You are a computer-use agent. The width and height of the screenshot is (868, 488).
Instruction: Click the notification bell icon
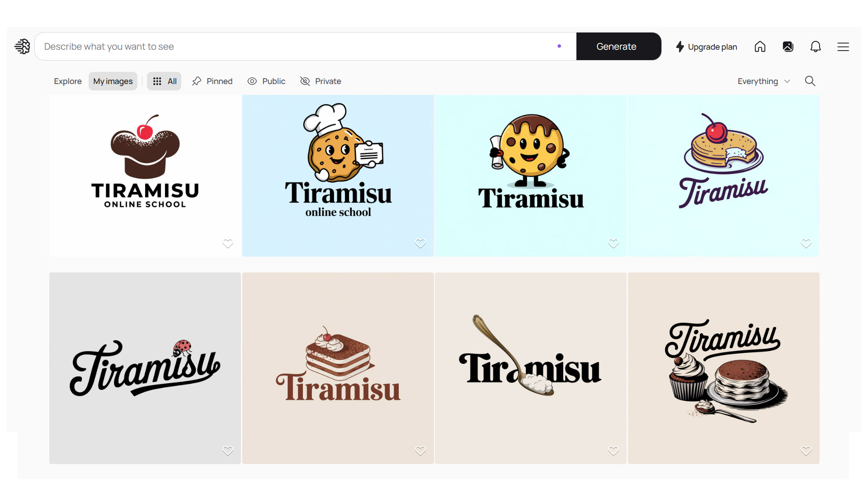pyautogui.click(x=816, y=47)
